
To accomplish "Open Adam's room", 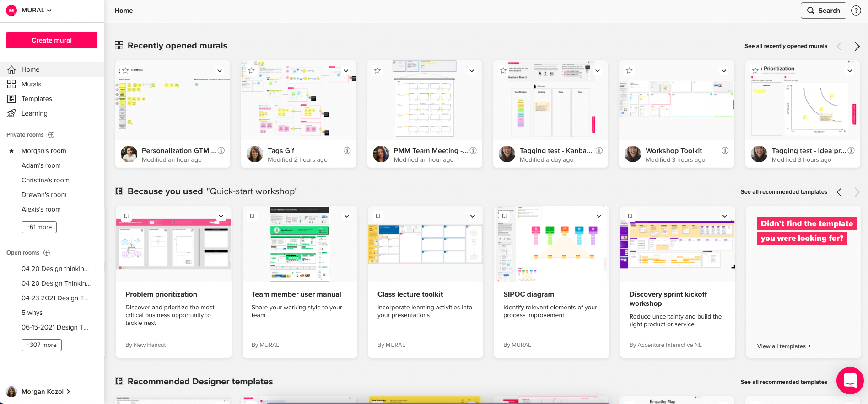I will 41,165.
